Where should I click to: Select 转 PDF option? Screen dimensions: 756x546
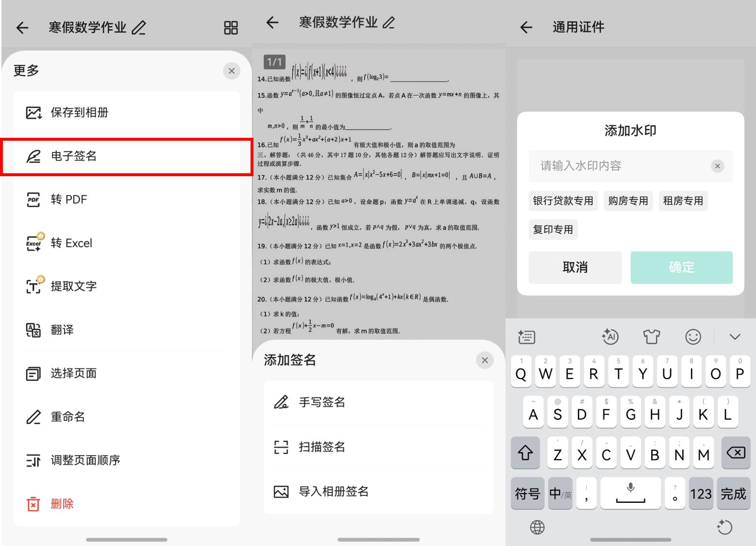(126, 199)
